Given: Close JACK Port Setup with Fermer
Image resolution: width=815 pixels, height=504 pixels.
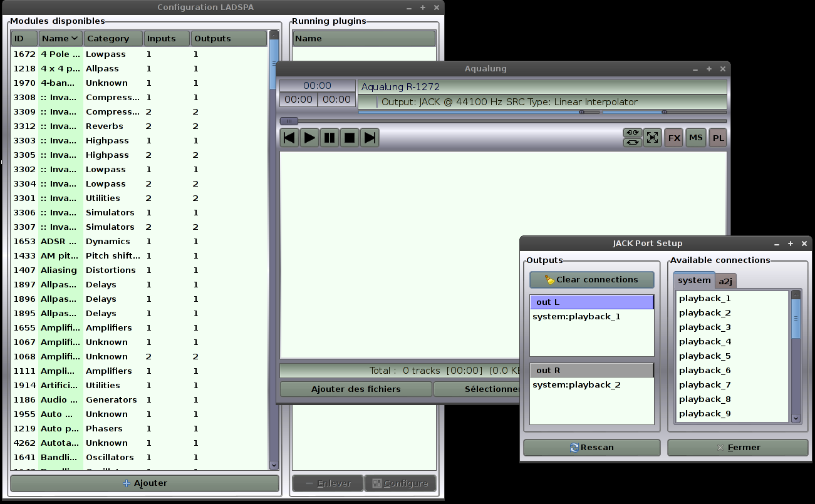Looking at the screenshot, I should [x=738, y=448].
